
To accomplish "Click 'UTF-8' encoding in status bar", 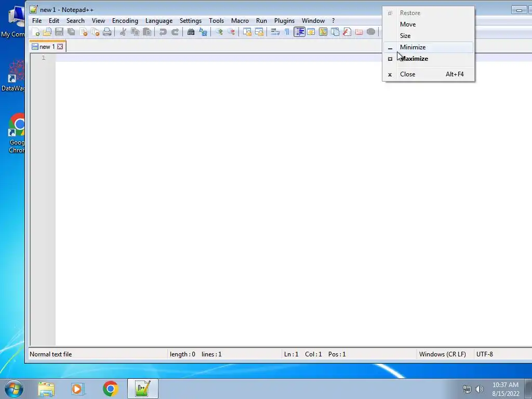I will (x=485, y=354).
